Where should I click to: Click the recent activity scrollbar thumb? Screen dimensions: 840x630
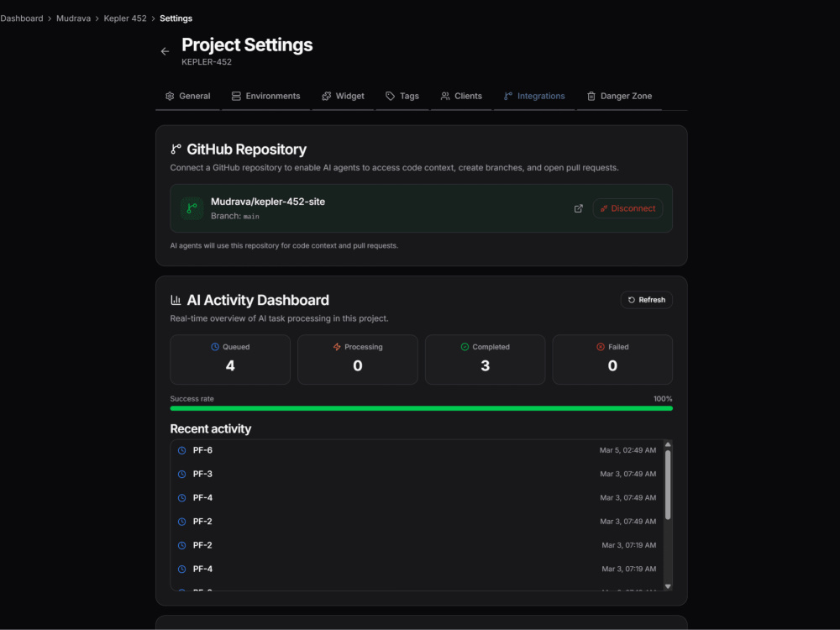pos(668,485)
